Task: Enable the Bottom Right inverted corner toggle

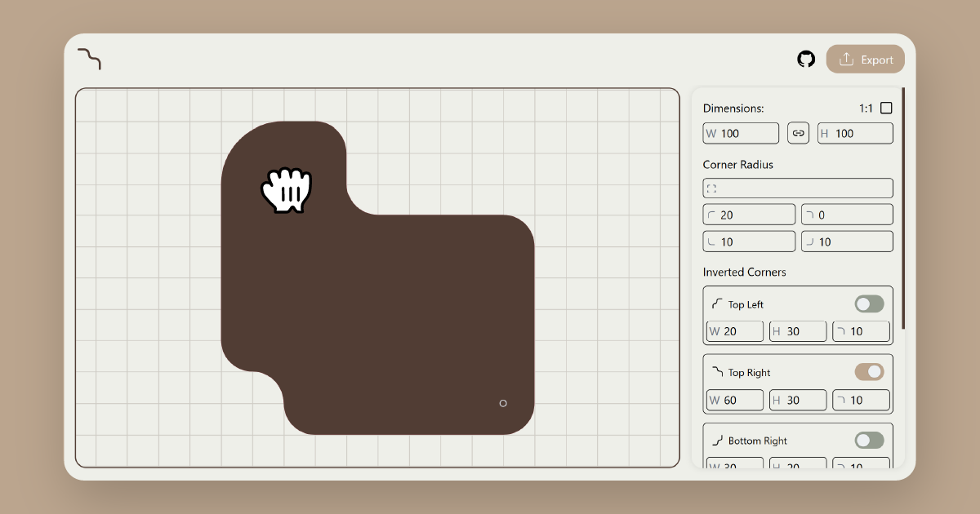Action: 869,440
